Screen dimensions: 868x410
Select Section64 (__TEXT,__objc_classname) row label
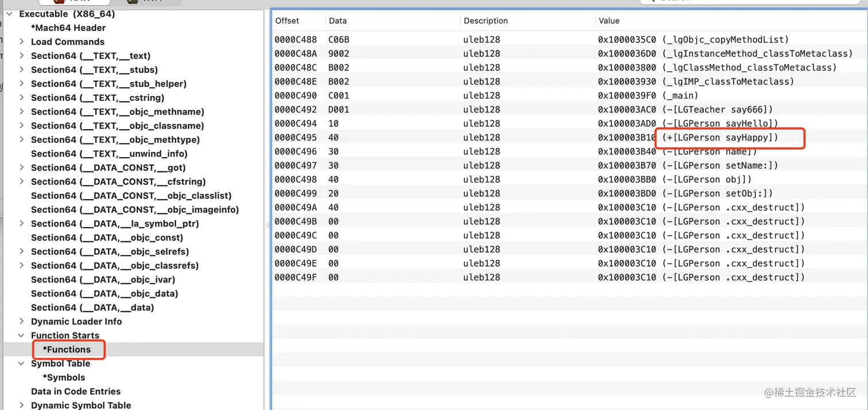click(118, 126)
